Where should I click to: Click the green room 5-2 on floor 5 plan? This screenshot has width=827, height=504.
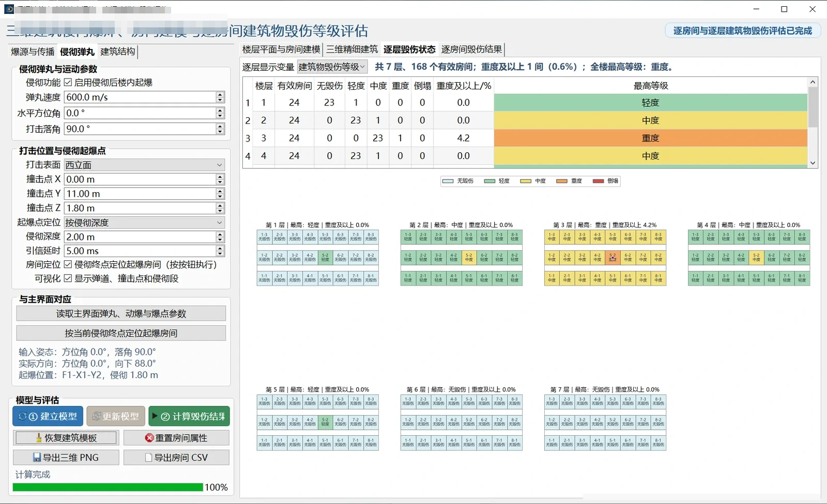325,422
